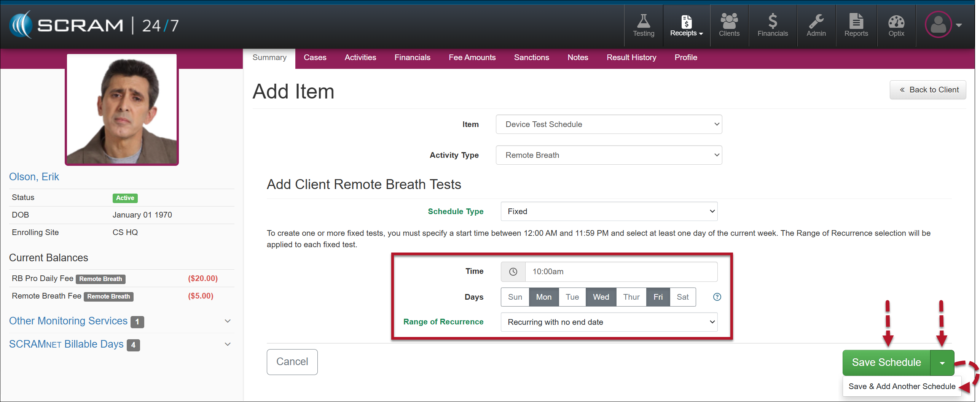Toggle the Tue day button
980x402 pixels.
click(572, 297)
